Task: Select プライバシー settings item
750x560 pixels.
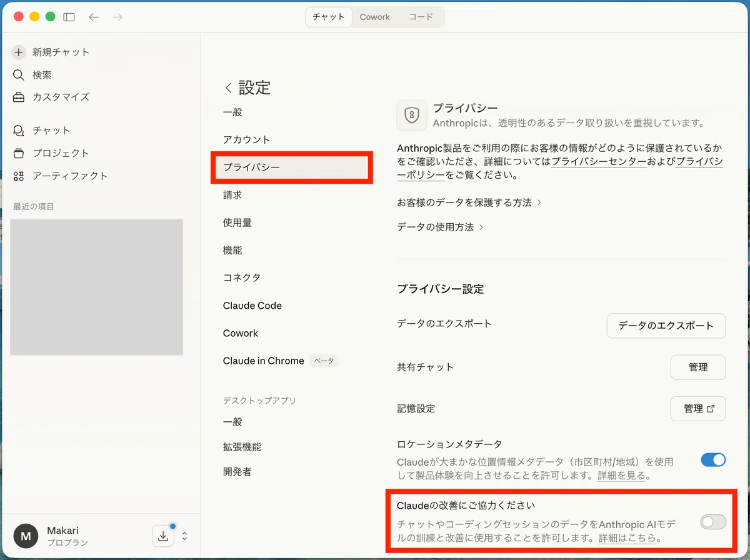Action: click(292, 167)
